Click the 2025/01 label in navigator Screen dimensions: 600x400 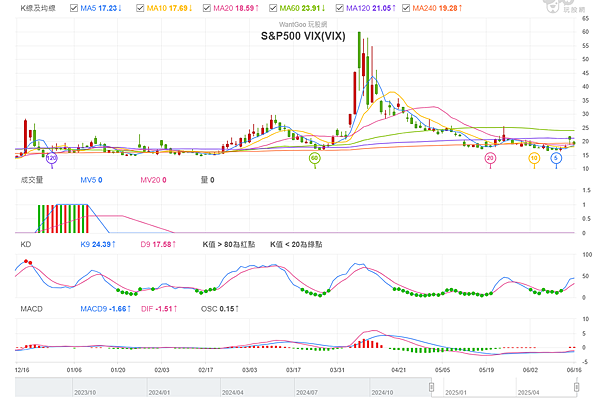point(456,393)
